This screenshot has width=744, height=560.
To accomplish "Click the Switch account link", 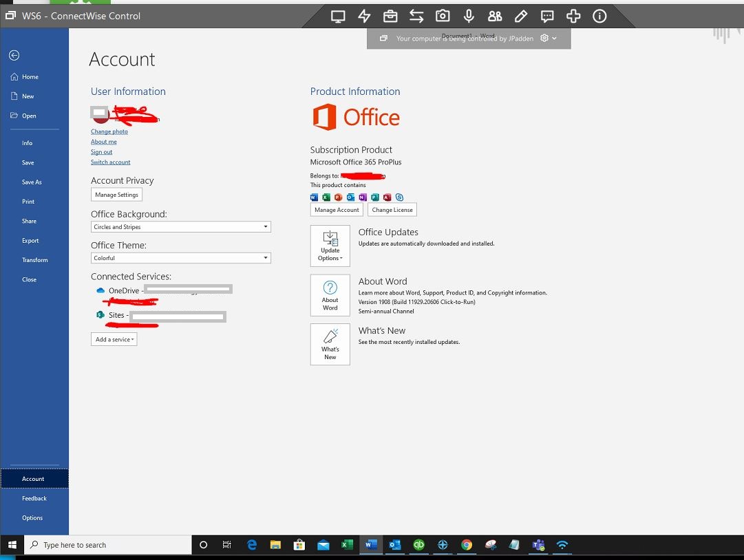I will pyautogui.click(x=111, y=162).
